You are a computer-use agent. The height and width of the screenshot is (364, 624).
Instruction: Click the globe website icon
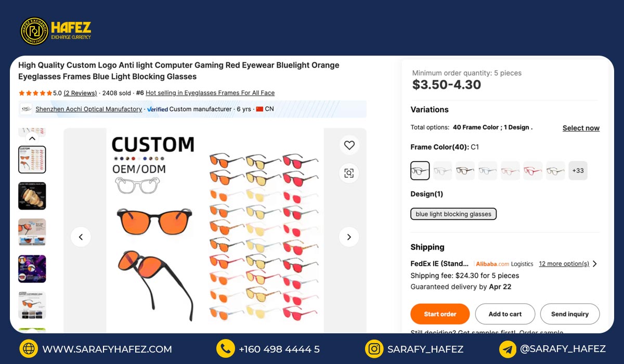[x=29, y=349]
